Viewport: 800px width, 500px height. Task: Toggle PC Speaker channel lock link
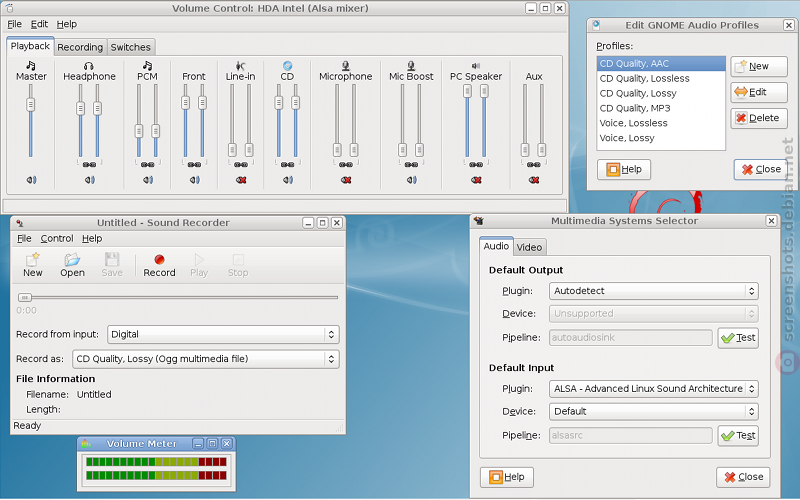coord(476,164)
